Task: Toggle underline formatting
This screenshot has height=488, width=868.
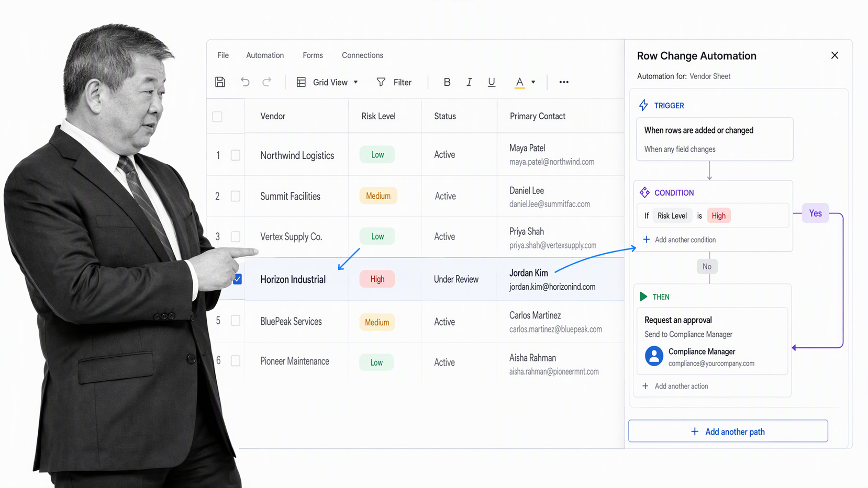Action: (x=491, y=82)
